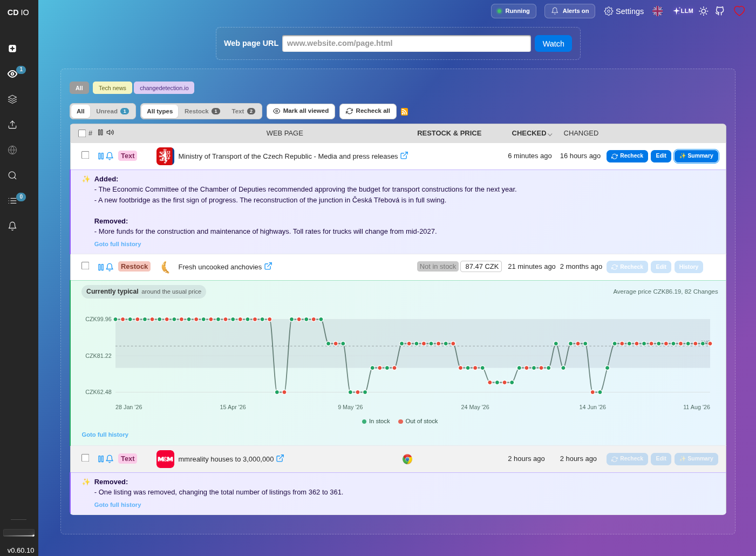
Task: Click the globe icon in sidebar
Action: pos(12,150)
